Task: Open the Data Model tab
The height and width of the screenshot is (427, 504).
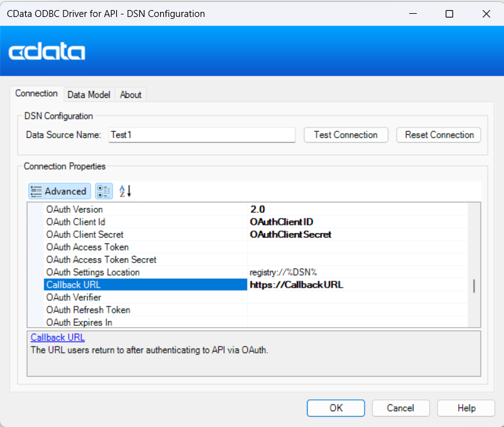Action: pos(88,95)
